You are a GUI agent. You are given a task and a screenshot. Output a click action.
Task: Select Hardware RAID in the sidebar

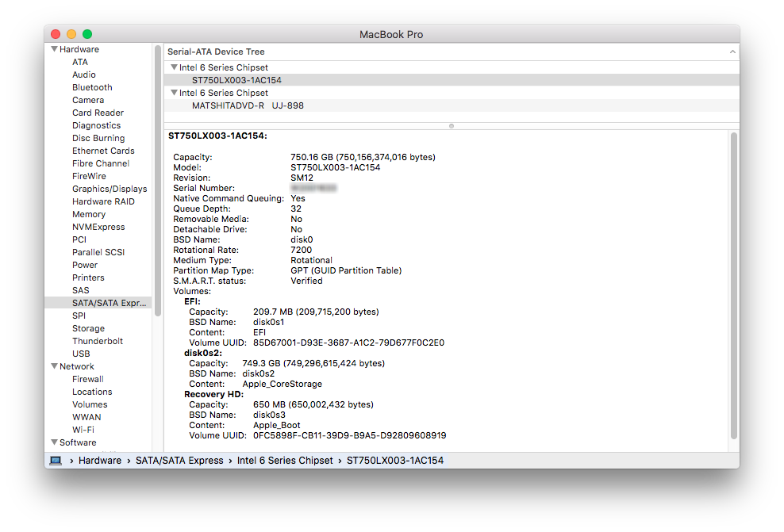[103, 201]
